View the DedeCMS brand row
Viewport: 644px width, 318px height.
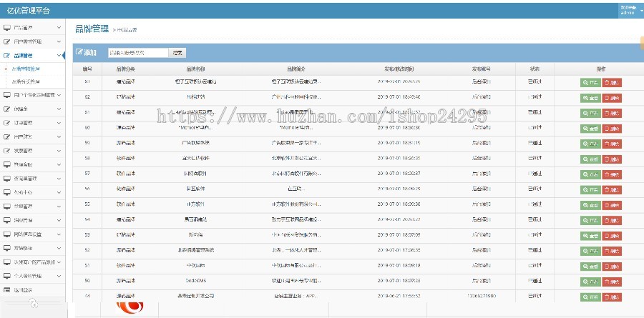(x=590, y=282)
